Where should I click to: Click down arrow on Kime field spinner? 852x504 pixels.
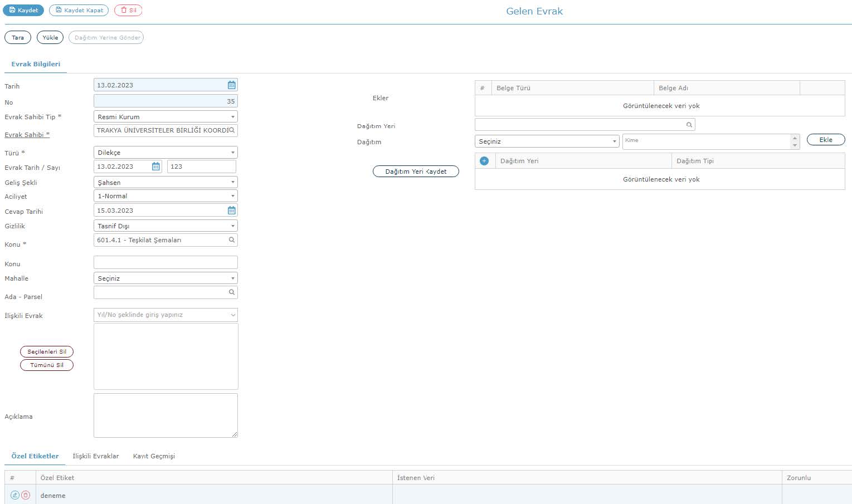point(795,145)
